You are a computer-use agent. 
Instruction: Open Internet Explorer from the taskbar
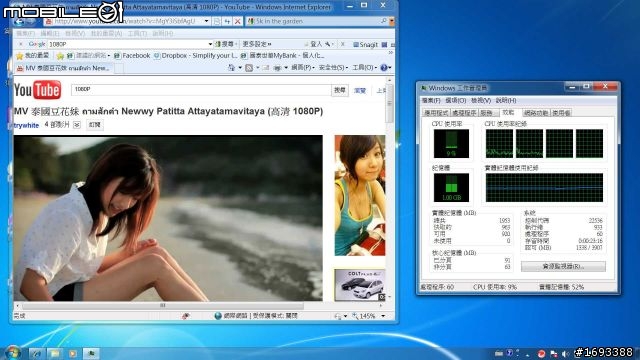coord(36,353)
